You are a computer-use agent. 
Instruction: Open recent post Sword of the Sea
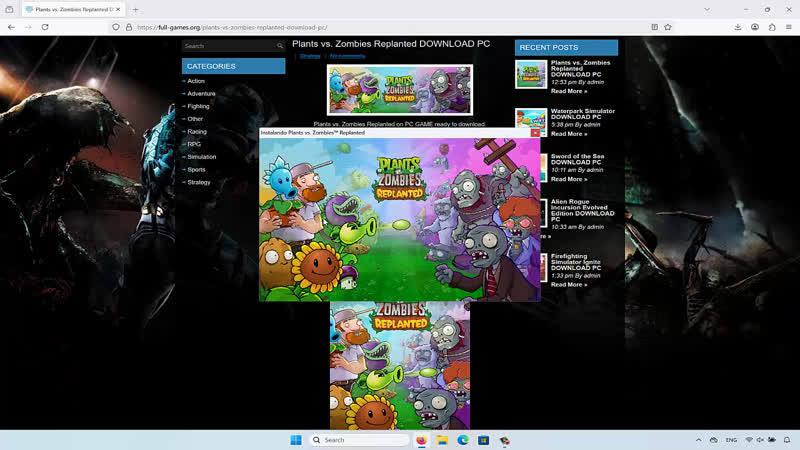pyautogui.click(x=577, y=159)
